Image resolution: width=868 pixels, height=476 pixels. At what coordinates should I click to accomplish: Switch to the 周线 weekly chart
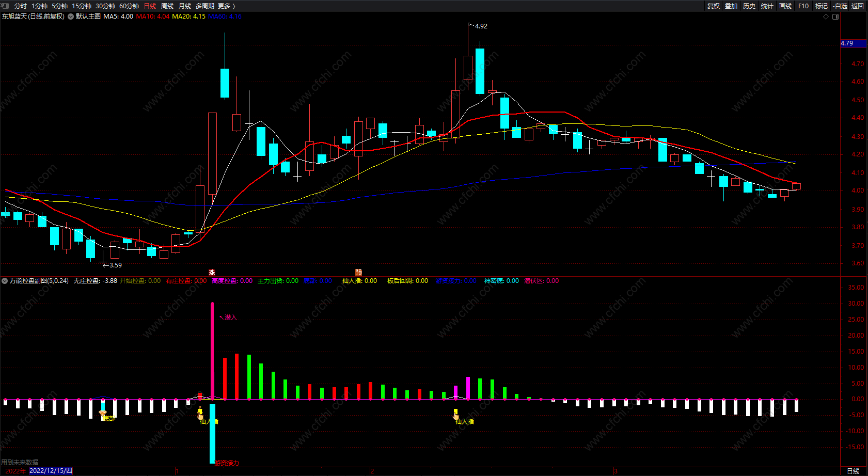tap(167, 6)
